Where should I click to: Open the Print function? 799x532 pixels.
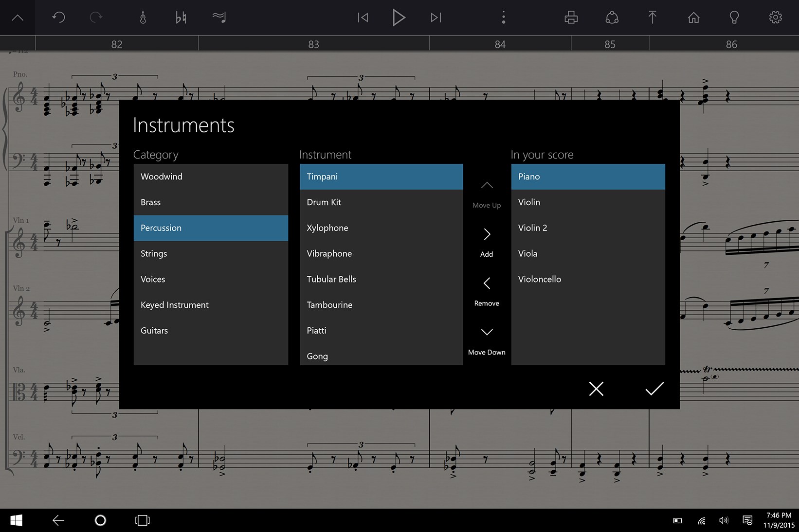(x=571, y=18)
